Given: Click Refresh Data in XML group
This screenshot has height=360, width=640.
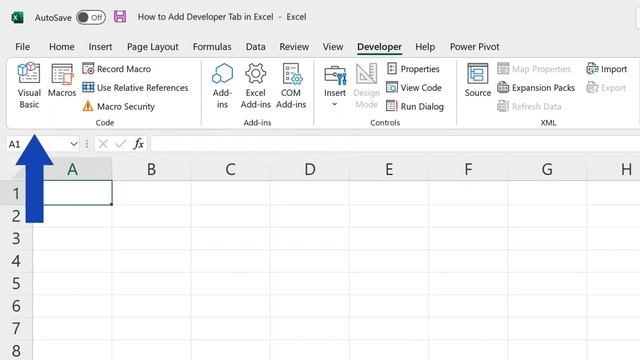Looking at the screenshot, I should click(529, 107).
